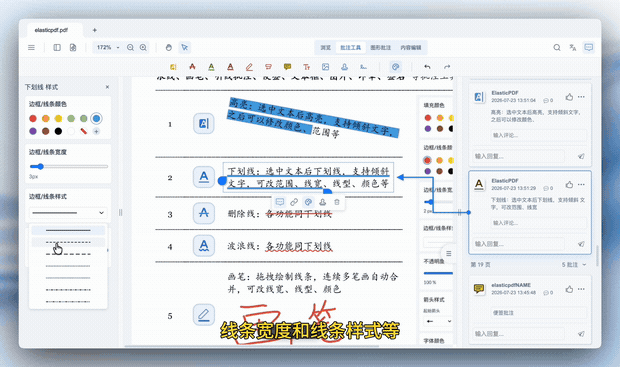Click the translate icon
This screenshot has height=367, width=620.
pyautogui.click(x=573, y=47)
